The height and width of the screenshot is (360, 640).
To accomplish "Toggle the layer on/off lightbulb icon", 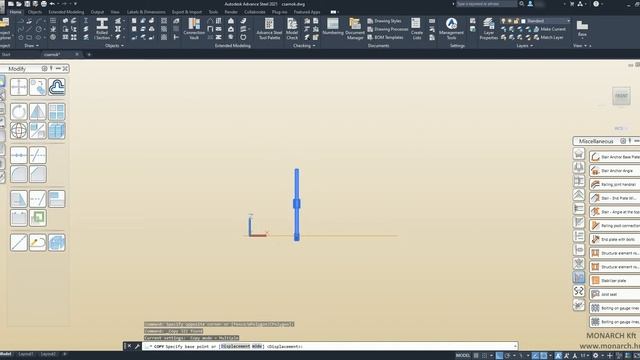I will tap(503, 21).
